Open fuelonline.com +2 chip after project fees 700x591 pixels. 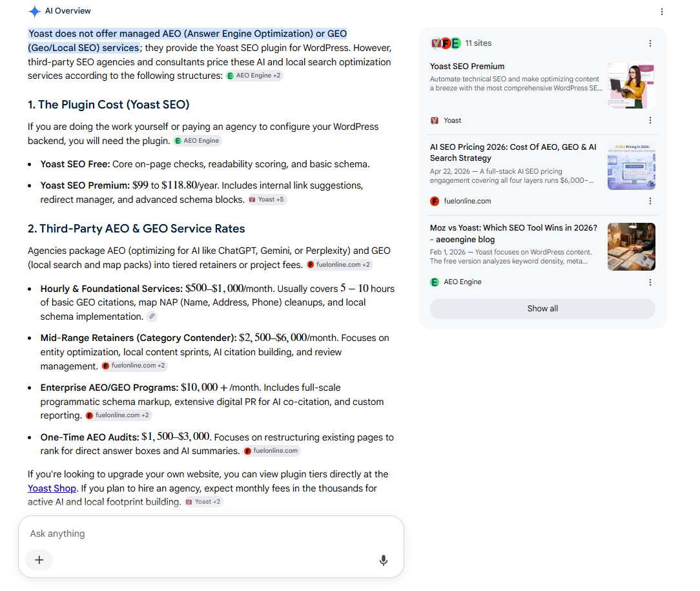point(339,265)
